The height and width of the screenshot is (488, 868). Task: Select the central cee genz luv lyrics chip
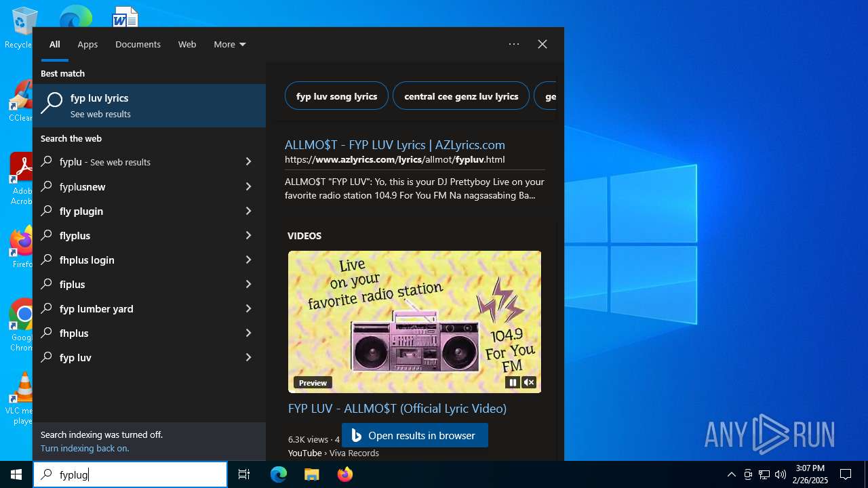point(461,96)
